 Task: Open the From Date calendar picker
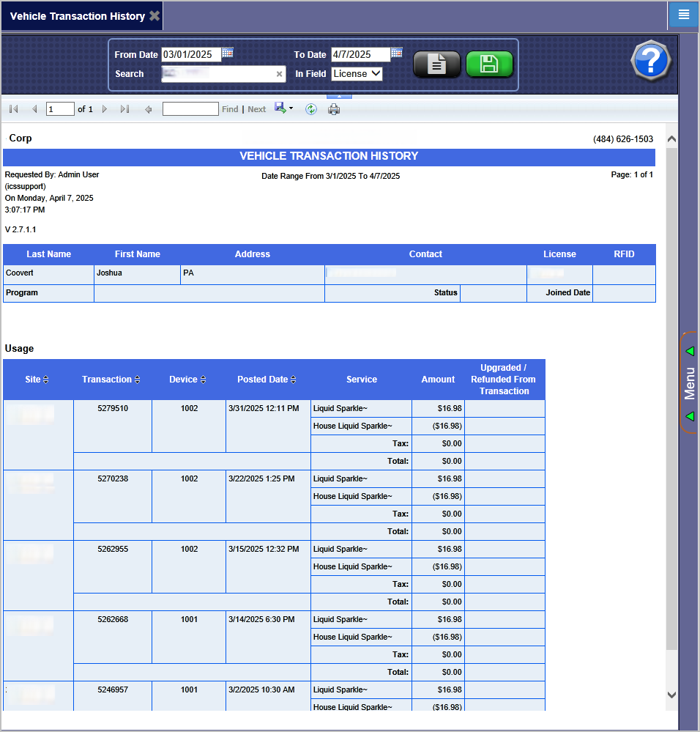click(x=228, y=53)
